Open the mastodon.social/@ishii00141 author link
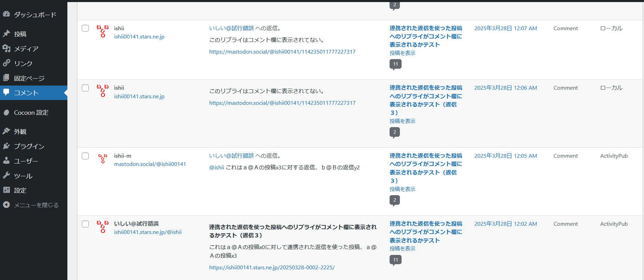644x280 pixels. pos(150,164)
